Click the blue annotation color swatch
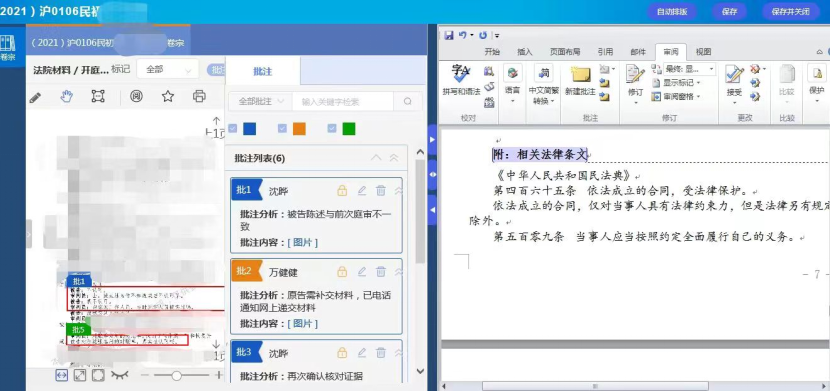 pyautogui.click(x=249, y=128)
